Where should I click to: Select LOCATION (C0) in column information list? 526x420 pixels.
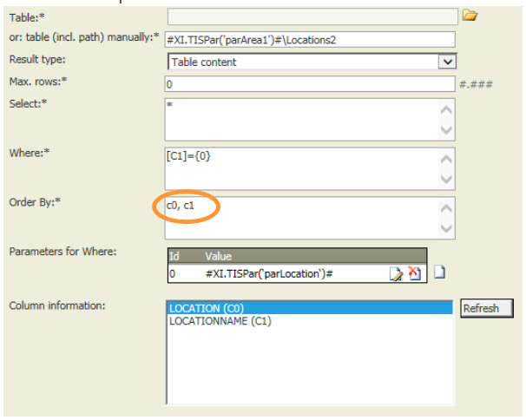310,308
